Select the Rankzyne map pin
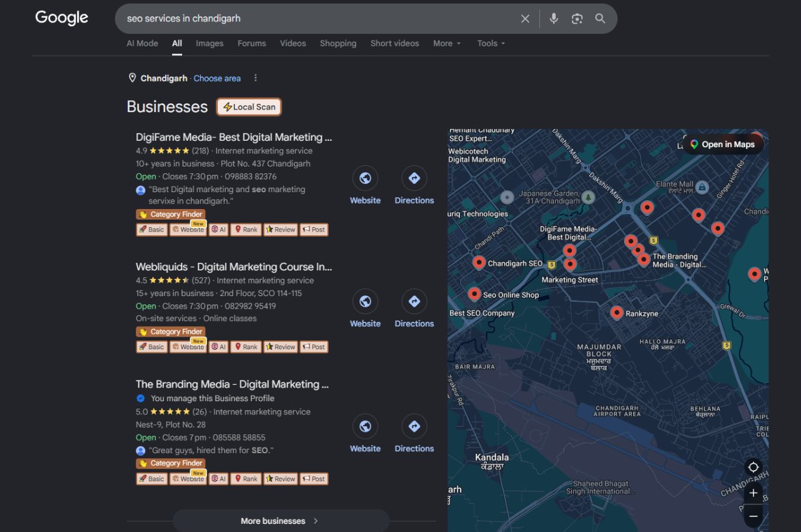801x532 pixels. coord(616,312)
